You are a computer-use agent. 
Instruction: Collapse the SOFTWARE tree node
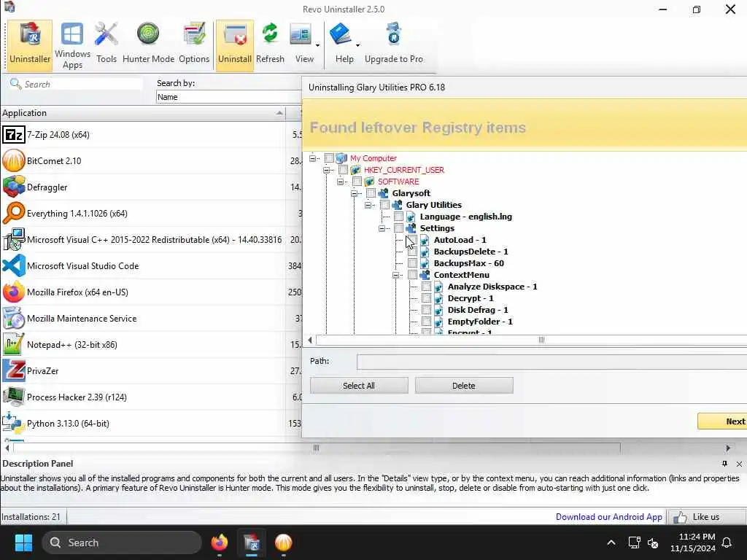click(340, 182)
